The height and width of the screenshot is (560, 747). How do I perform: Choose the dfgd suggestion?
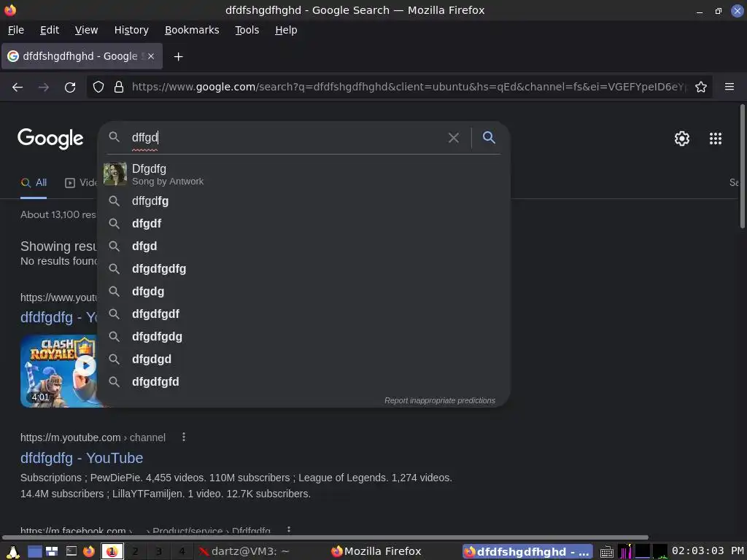303,246
